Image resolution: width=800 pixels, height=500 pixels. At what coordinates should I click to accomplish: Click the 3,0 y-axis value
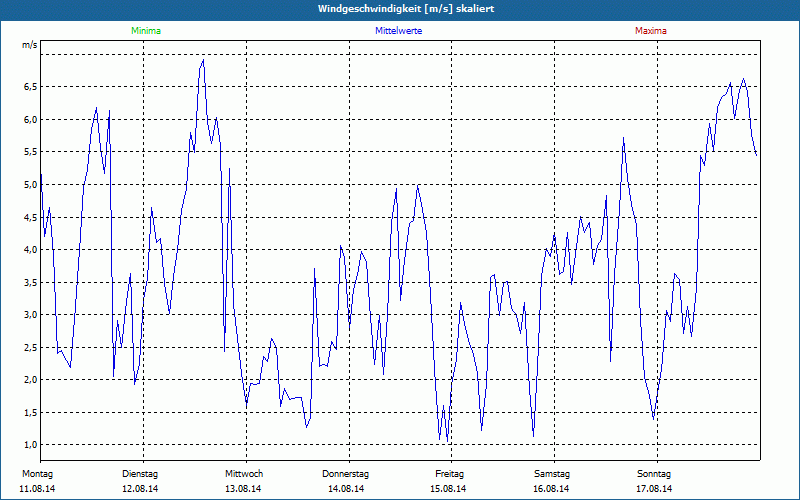(31, 315)
